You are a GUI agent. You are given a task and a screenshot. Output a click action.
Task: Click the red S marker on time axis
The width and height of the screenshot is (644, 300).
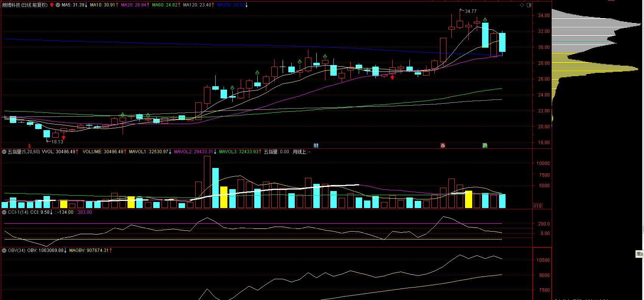click(30, 146)
